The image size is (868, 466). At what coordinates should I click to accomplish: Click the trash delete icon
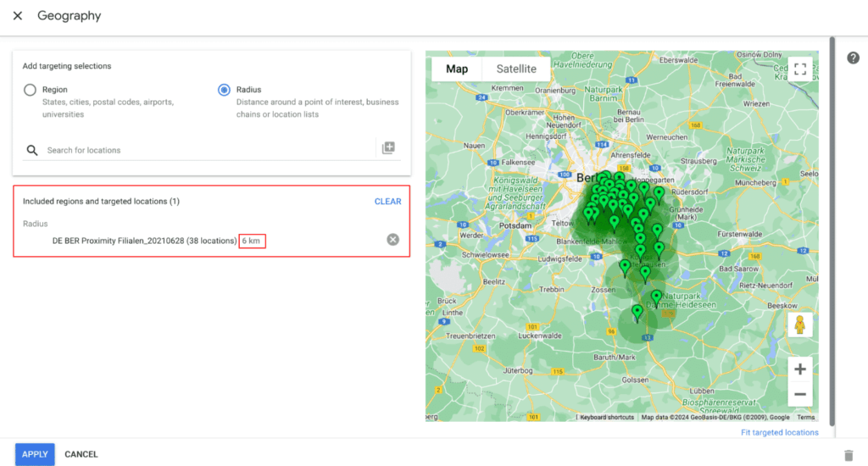click(x=849, y=456)
